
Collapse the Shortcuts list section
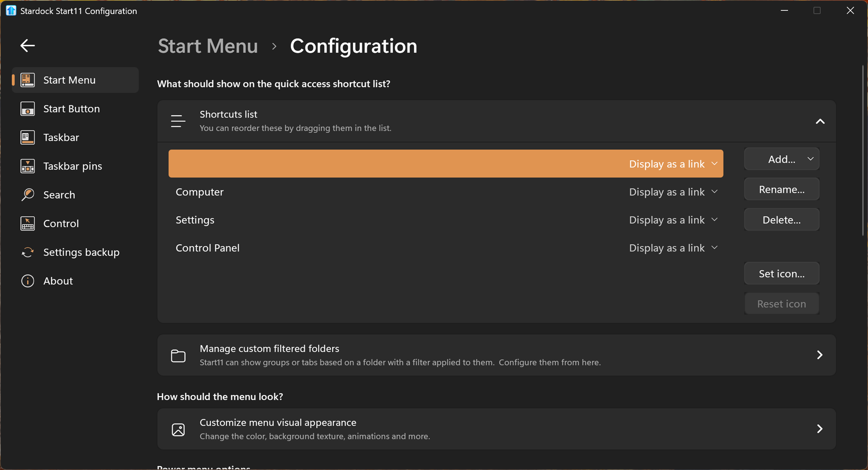point(820,121)
